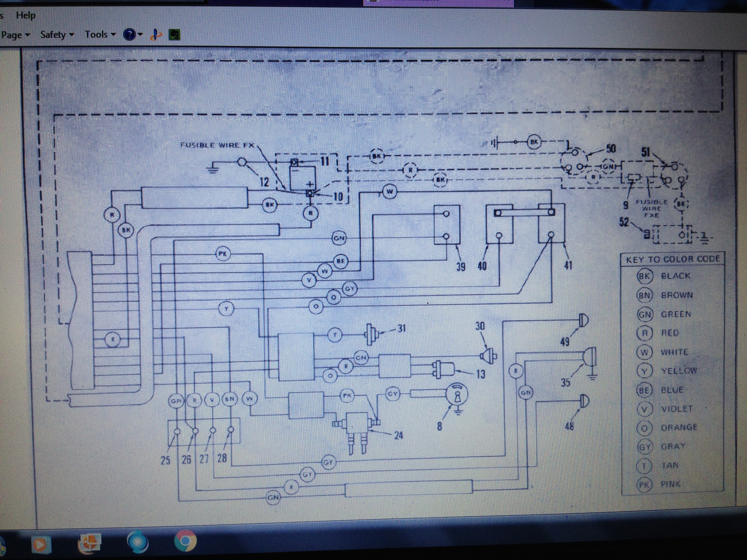The height and width of the screenshot is (560, 747).
Task: Click the 'VIOLET' legend entry
Action: click(677, 408)
